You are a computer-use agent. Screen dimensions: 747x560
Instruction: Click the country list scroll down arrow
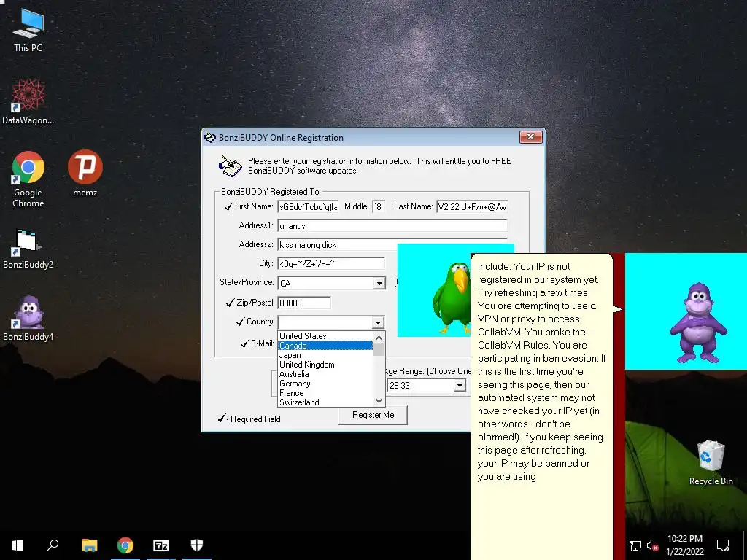(379, 401)
